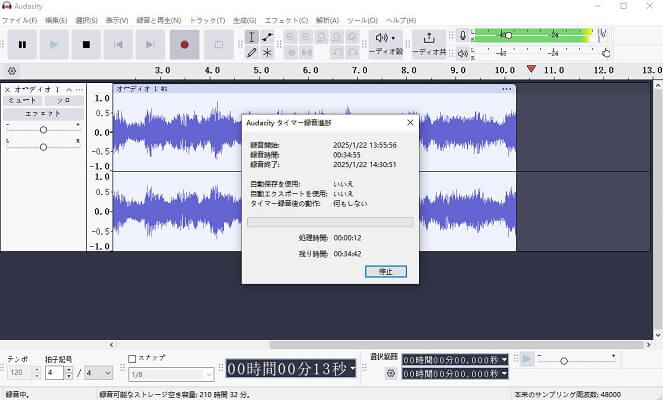The image size is (663, 400).
Task: Click the timer recording progress bar
Action: (330, 222)
